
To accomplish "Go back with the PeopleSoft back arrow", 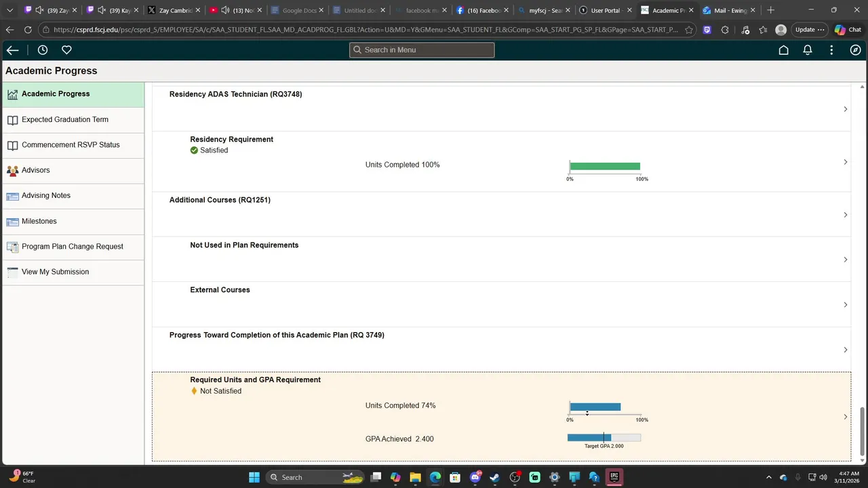I will 12,50.
